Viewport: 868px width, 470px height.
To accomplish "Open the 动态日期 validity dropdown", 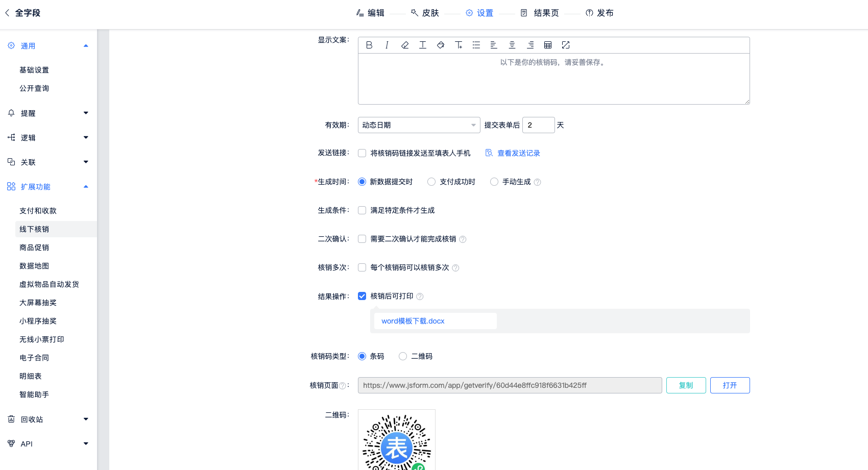I will point(419,125).
